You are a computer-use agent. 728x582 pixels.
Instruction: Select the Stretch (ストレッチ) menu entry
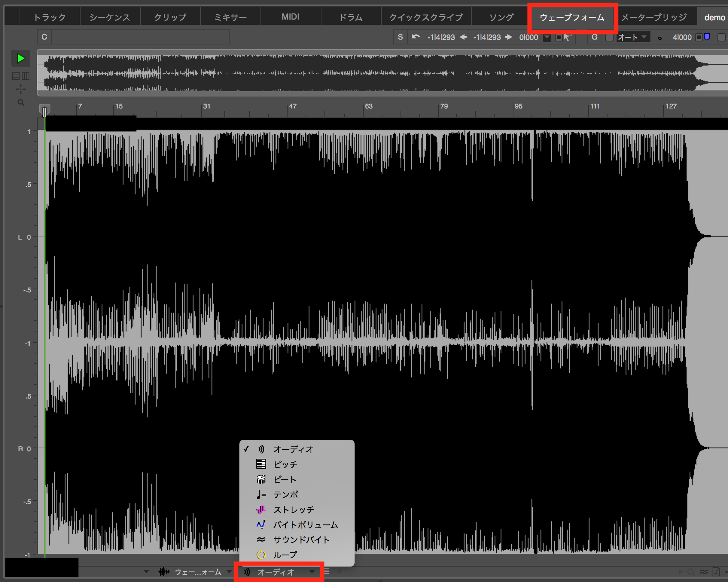pos(293,510)
